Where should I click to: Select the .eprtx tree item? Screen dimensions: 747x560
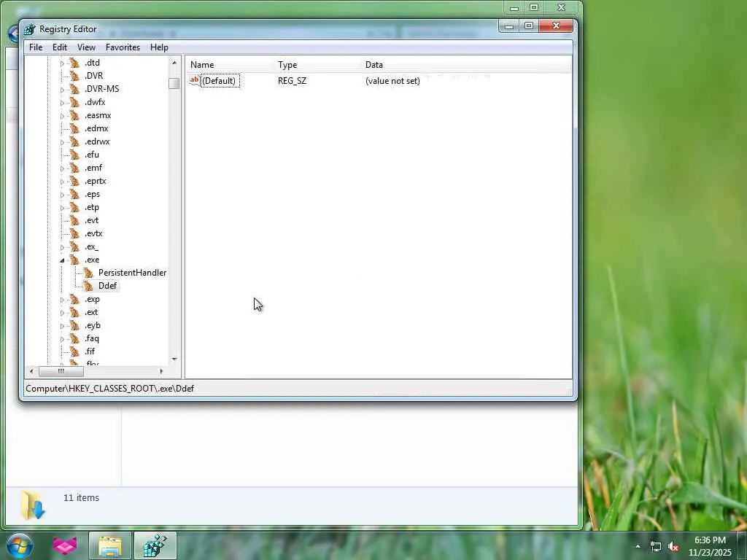pyautogui.click(x=96, y=181)
